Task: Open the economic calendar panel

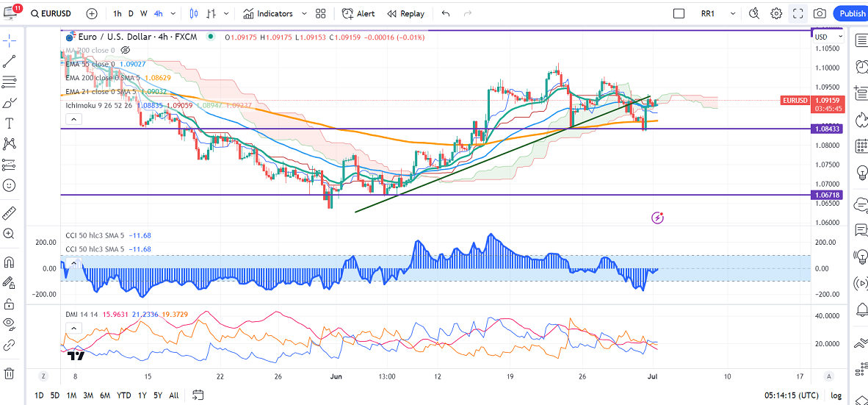Action: (x=861, y=146)
